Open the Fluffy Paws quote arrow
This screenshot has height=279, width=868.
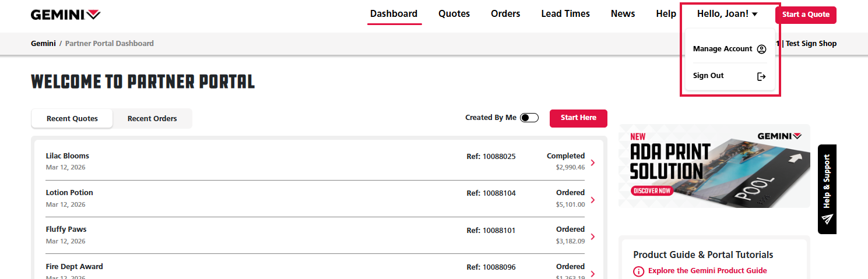(x=593, y=236)
